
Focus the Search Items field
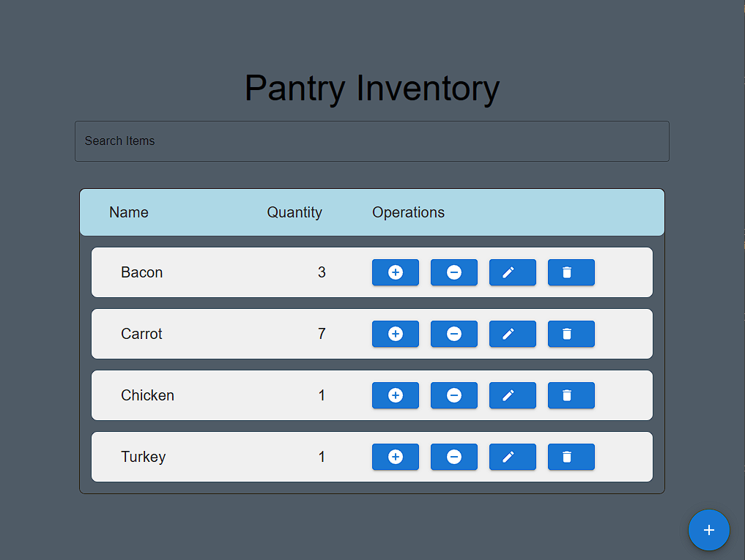372,141
